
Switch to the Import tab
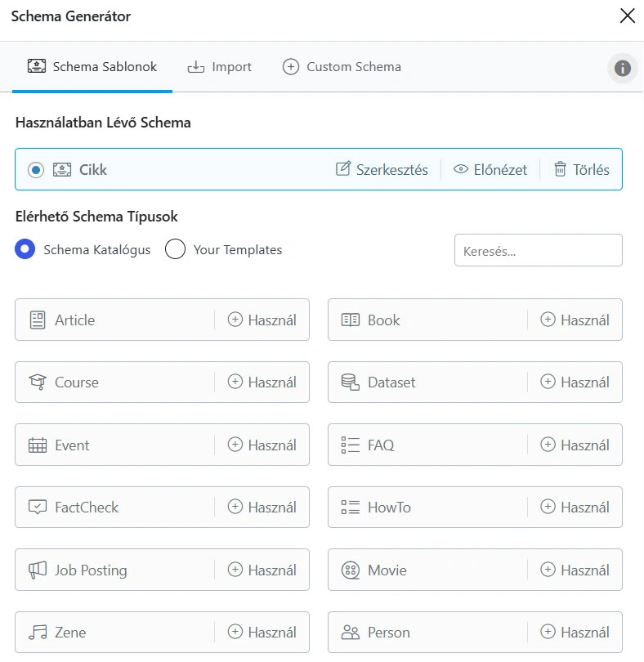tap(220, 67)
